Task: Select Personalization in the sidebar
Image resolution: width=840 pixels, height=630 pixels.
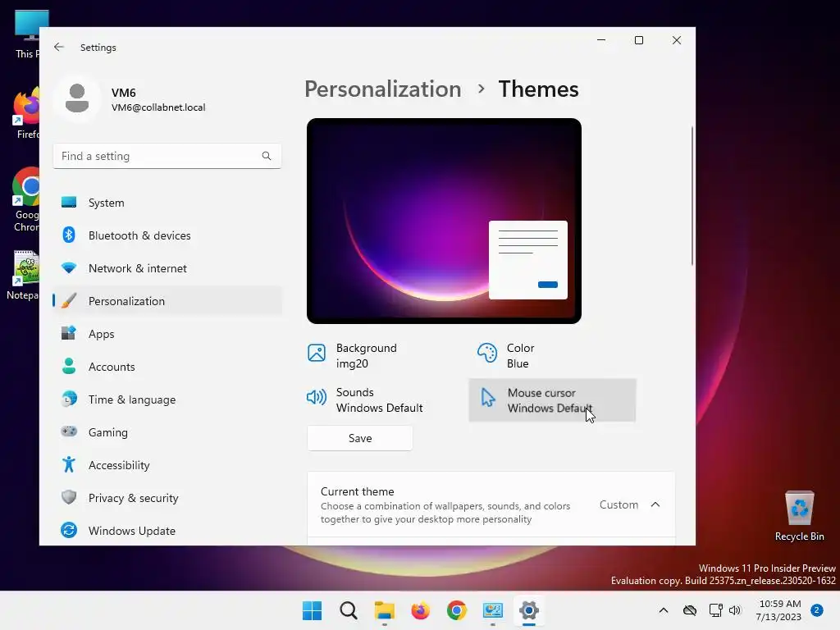Action: coord(167,301)
